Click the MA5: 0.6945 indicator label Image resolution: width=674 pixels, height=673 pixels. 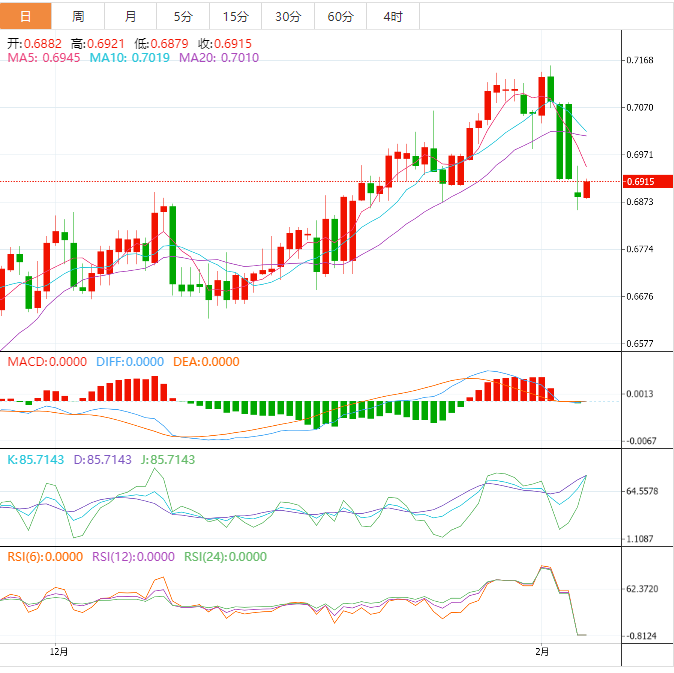44,58
